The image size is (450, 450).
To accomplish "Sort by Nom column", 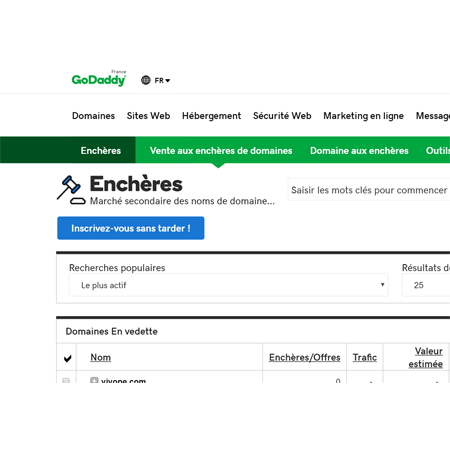I will [101, 357].
